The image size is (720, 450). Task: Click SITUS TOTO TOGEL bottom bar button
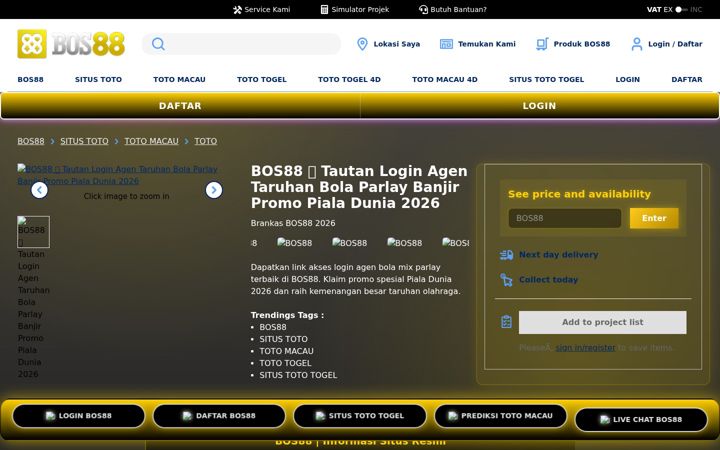tap(360, 416)
